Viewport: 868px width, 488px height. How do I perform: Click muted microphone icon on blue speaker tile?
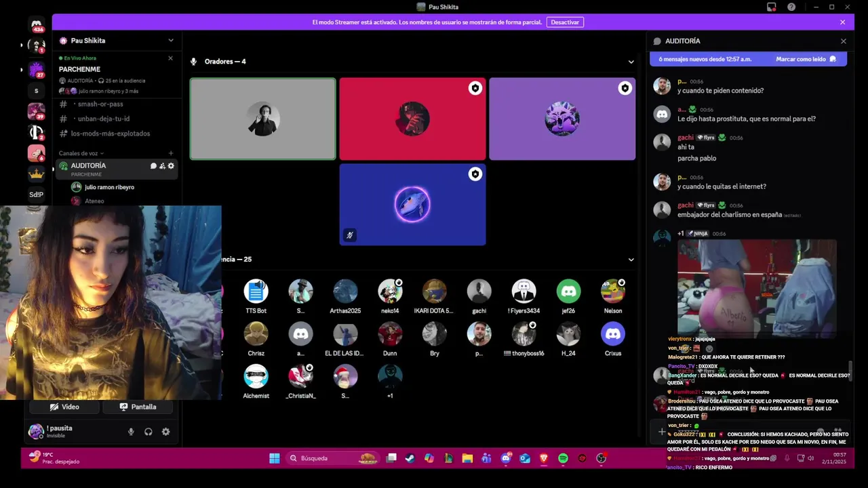click(350, 235)
